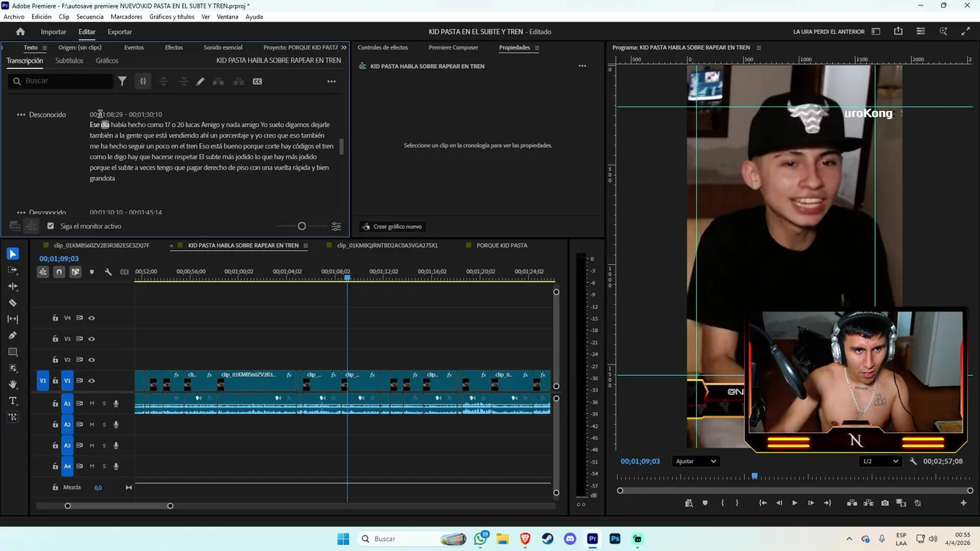Viewport: 980px width, 551px height.
Task: Mute audio track A1
Action: click(x=92, y=403)
